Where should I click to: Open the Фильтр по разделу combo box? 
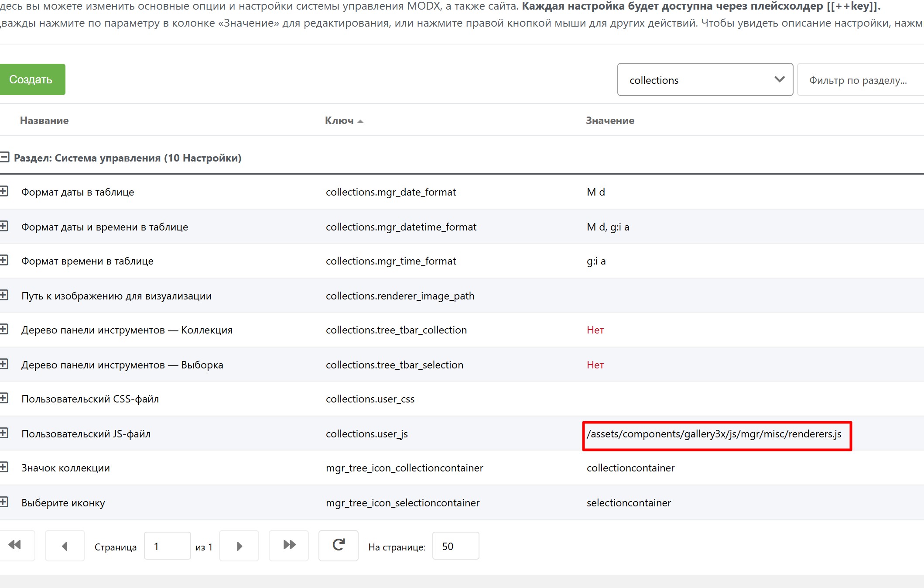[x=859, y=80]
